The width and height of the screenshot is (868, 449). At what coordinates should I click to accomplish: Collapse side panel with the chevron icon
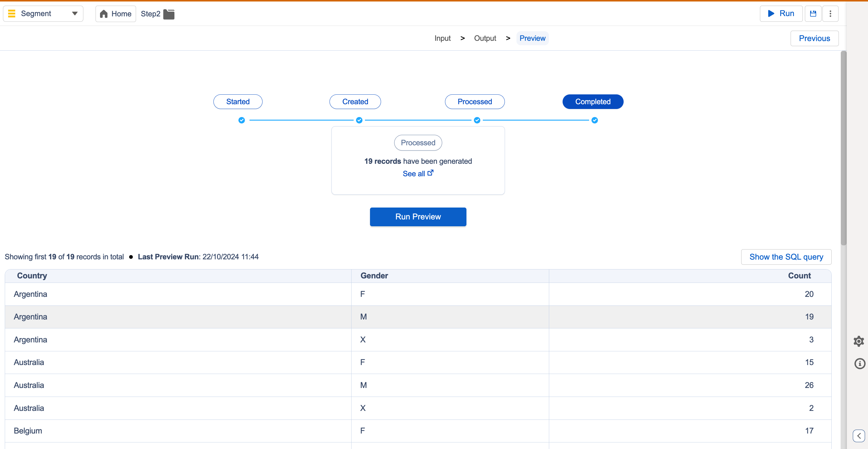point(858,436)
